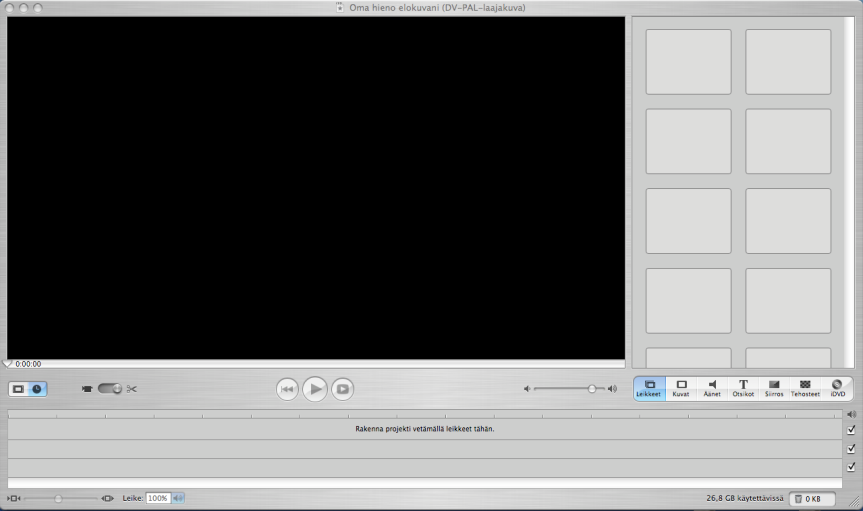The width and height of the screenshot is (863, 511).
Task: Toggle the camera/edit mode switch
Action: (x=110, y=389)
